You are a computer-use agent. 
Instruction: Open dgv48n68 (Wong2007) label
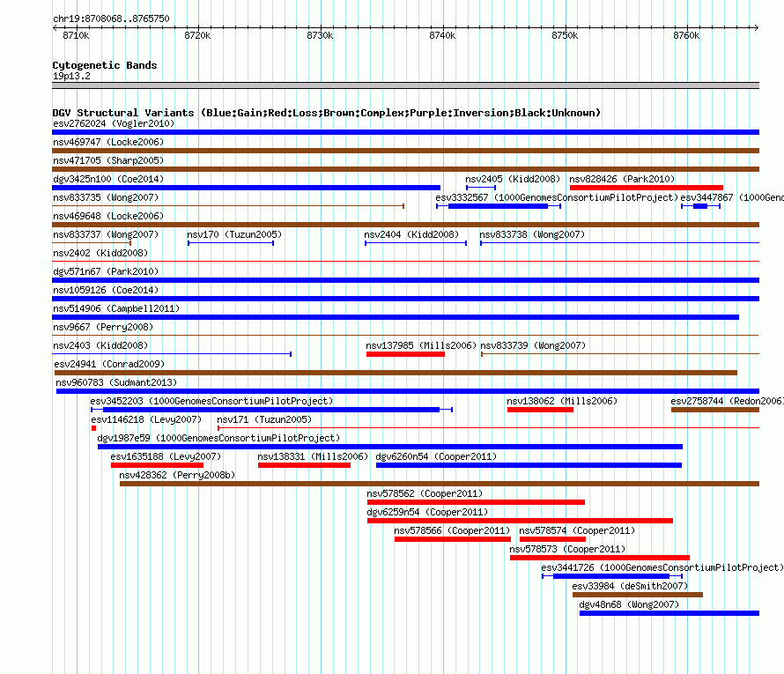[x=629, y=604]
